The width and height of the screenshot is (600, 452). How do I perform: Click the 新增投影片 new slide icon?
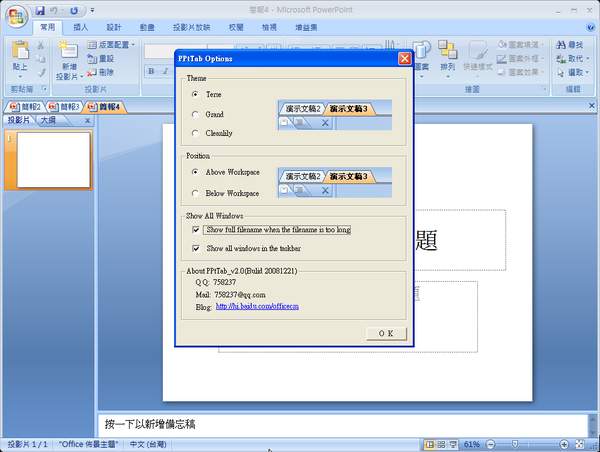pyautogui.click(x=69, y=50)
